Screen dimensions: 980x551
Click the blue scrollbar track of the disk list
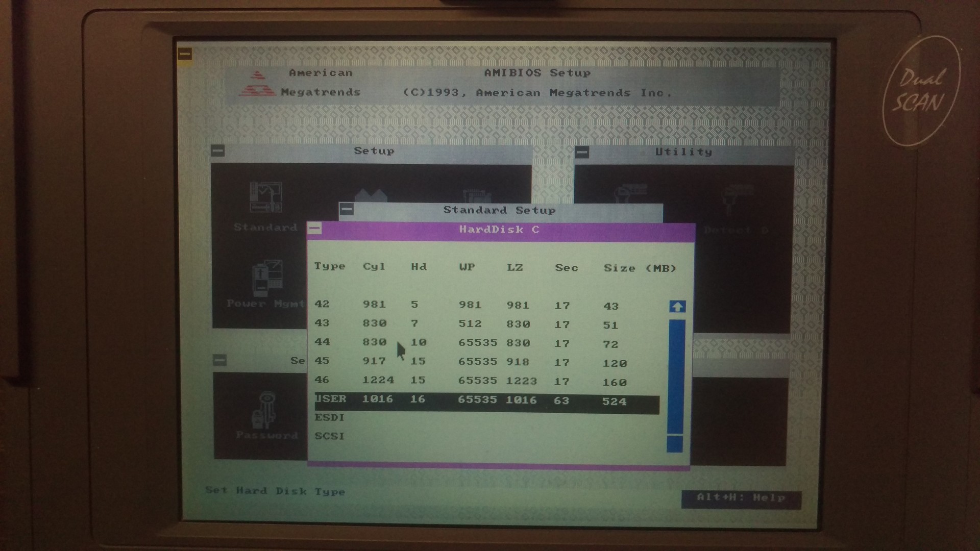pos(676,378)
